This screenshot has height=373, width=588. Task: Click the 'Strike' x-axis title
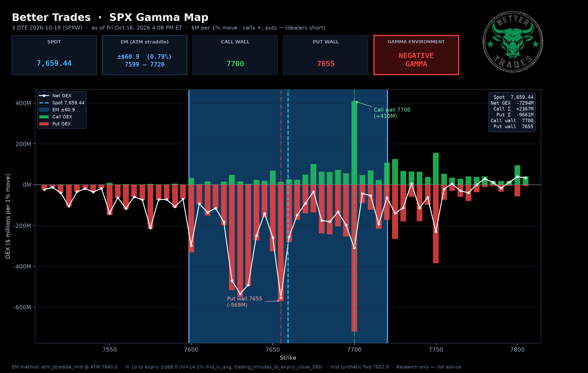pos(288,358)
